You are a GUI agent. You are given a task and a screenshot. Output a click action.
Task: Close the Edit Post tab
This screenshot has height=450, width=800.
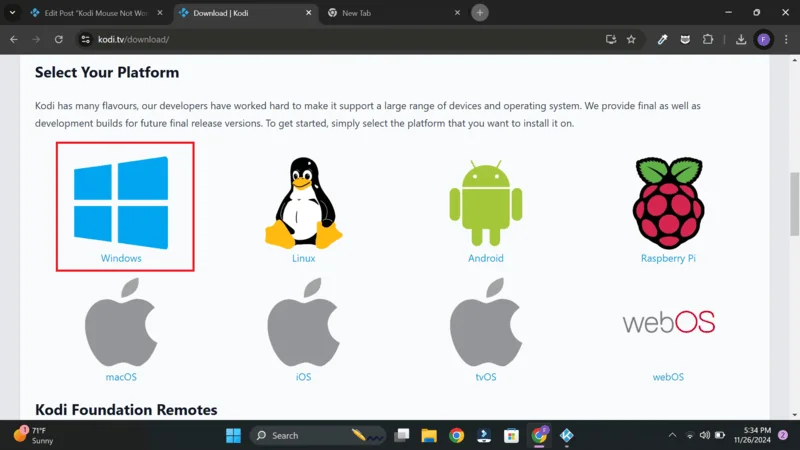click(x=160, y=13)
